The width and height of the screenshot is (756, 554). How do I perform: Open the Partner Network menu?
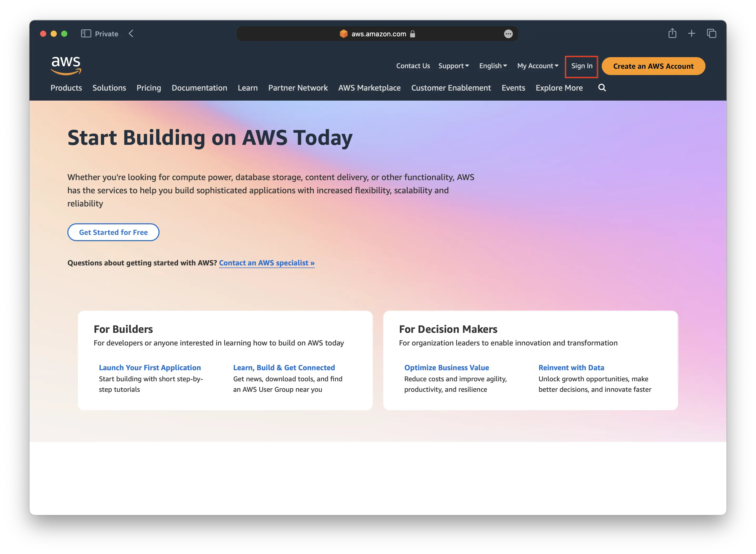click(298, 88)
